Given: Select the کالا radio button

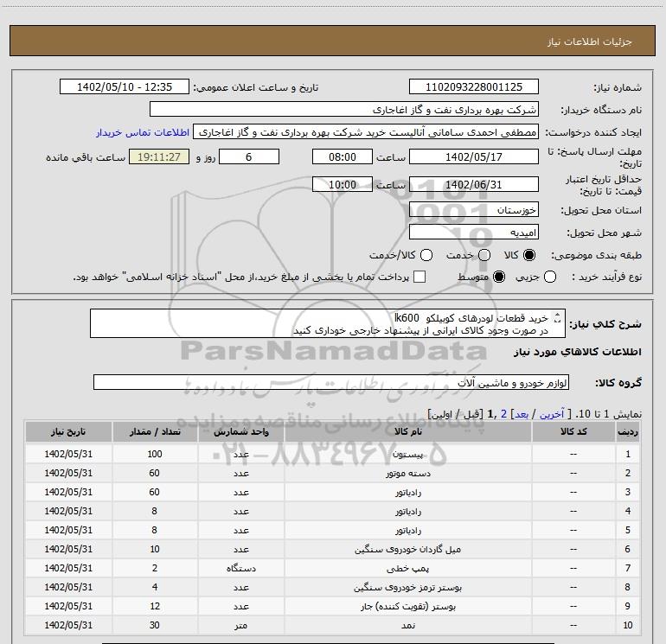Looking at the screenshot, I should tap(529, 255).
